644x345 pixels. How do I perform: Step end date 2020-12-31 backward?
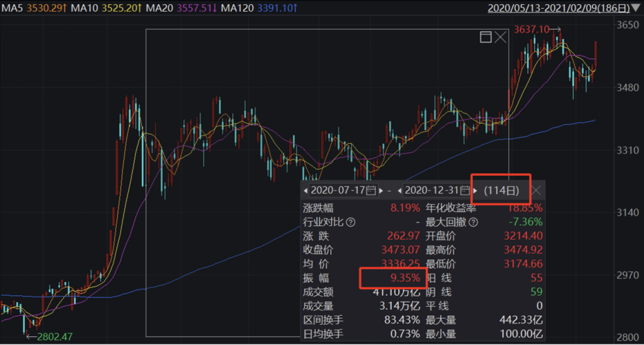coord(400,191)
